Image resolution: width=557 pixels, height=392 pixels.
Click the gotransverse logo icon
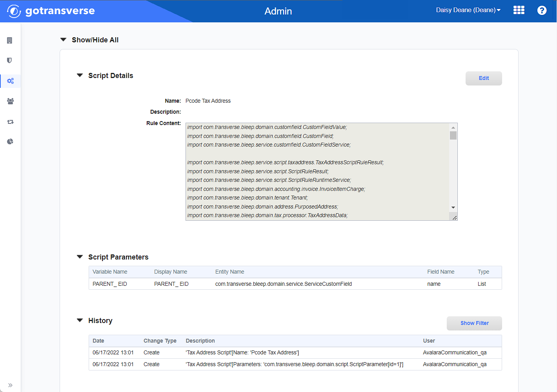coord(14,11)
